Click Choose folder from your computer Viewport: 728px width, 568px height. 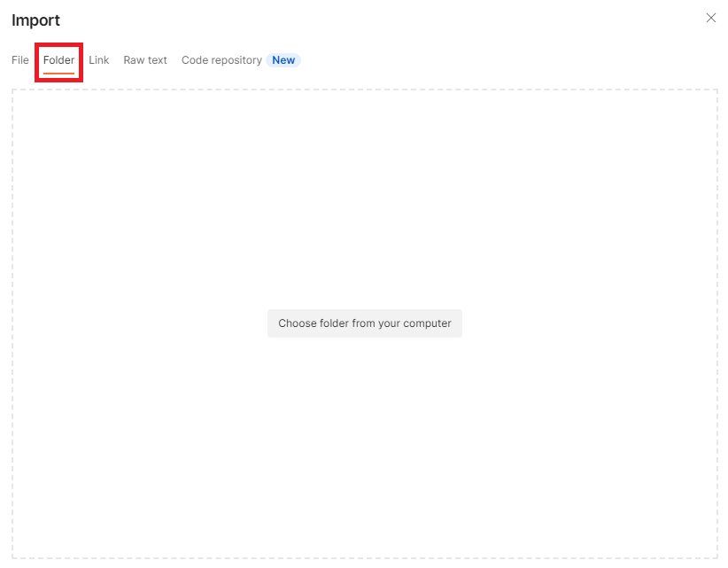[x=364, y=323]
